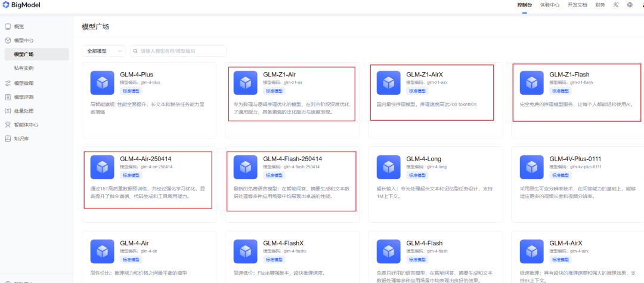Image resolution: width=644 pixels, height=283 pixels.
Task: Open the 开发文档 top navigation item
Action: click(577, 5)
